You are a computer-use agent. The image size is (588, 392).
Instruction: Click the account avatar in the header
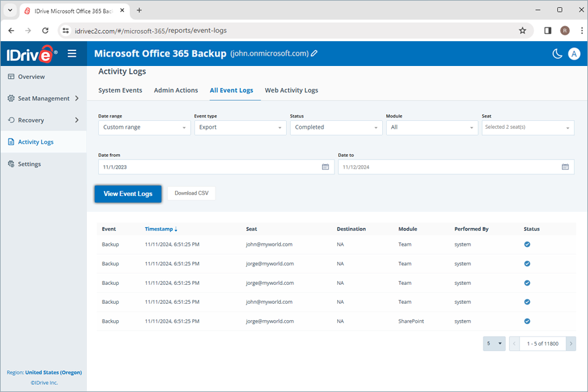coord(574,54)
